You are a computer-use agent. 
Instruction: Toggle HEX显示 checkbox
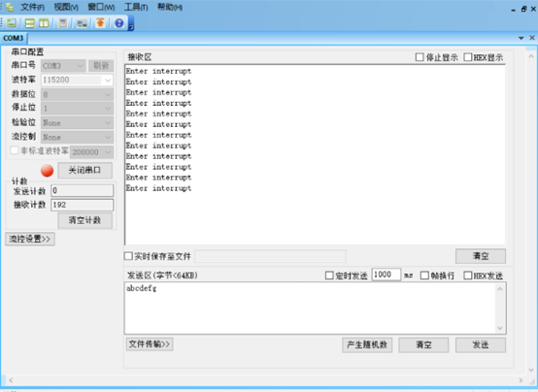pyautogui.click(x=468, y=57)
